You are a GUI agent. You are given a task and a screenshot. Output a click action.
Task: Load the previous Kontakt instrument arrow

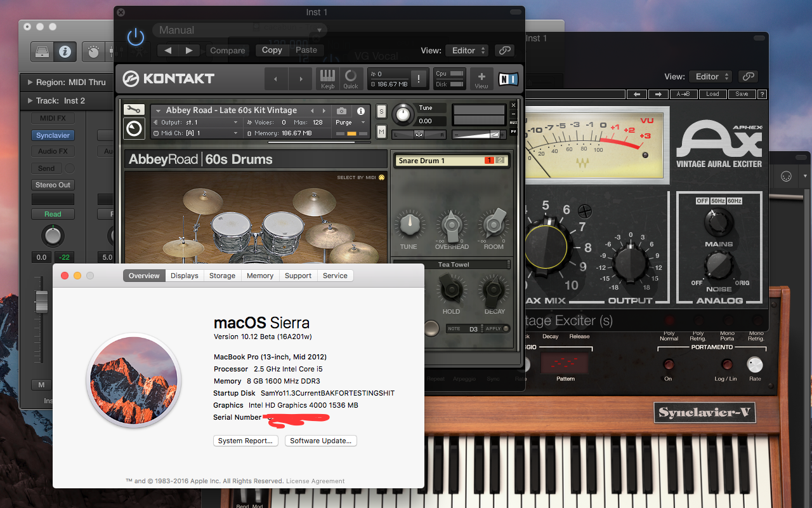[x=311, y=110]
